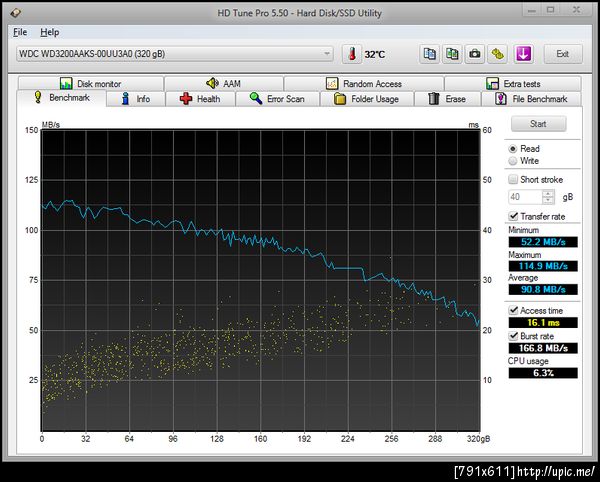Click the Erase trash can icon

tap(434, 99)
